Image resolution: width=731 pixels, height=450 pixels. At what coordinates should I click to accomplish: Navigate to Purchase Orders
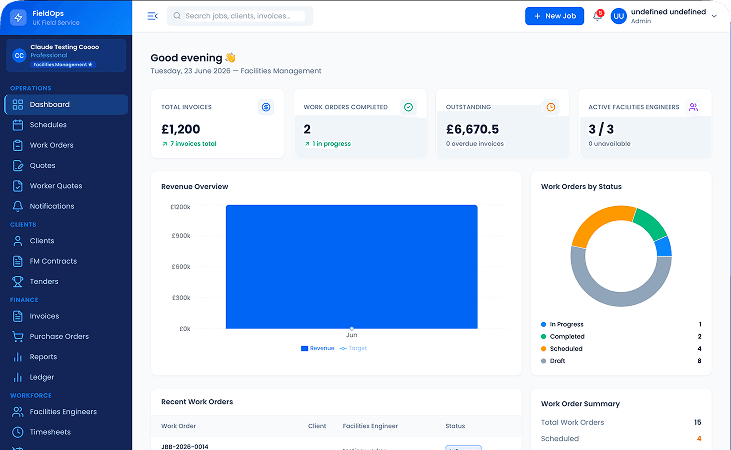pyautogui.click(x=66, y=337)
